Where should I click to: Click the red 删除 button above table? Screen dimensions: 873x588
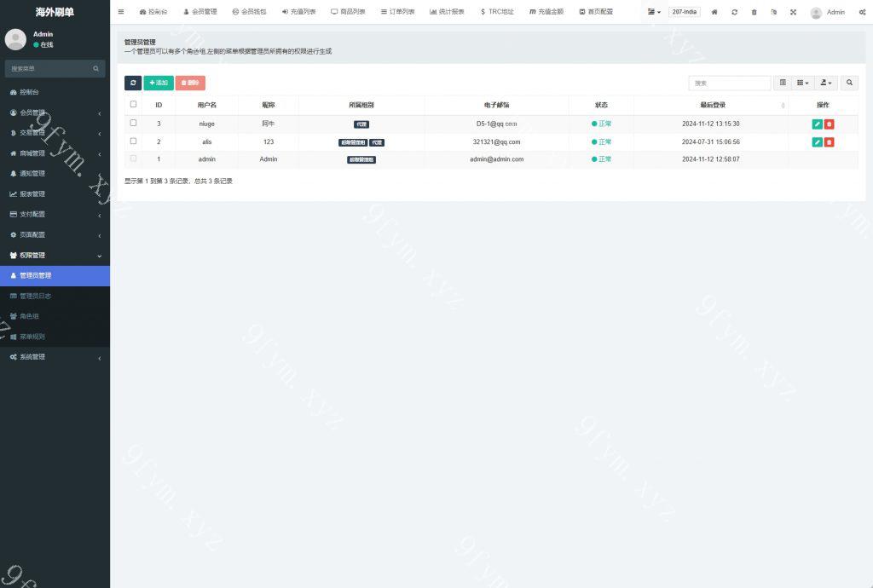pyautogui.click(x=190, y=83)
